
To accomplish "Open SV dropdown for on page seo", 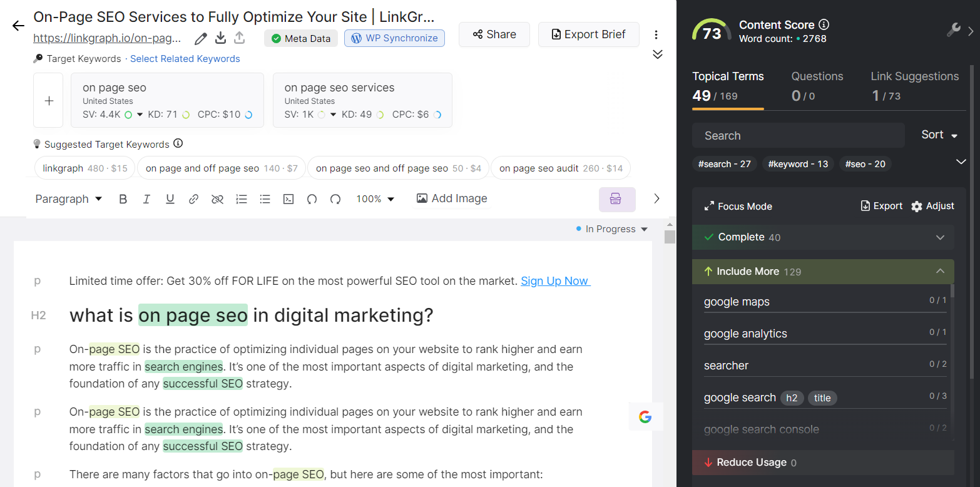I will click(x=140, y=115).
